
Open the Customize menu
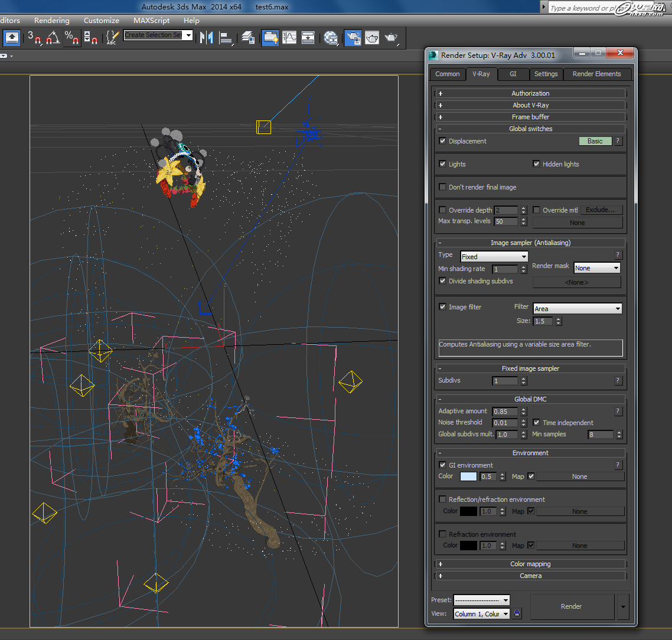click(102, 21)
